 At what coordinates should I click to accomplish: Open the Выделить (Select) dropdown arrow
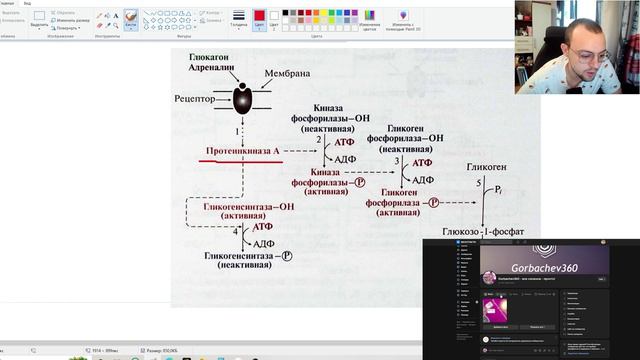pos(39,29)
